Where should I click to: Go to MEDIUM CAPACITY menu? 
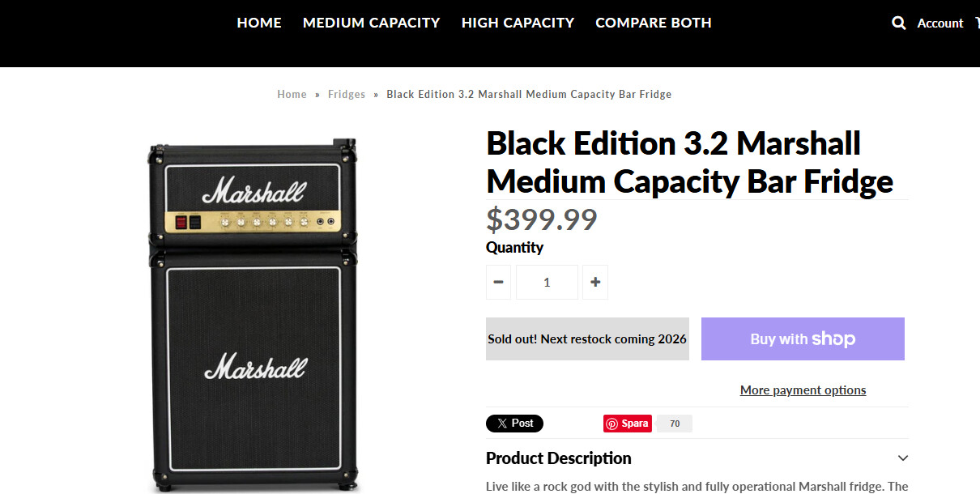371,23
